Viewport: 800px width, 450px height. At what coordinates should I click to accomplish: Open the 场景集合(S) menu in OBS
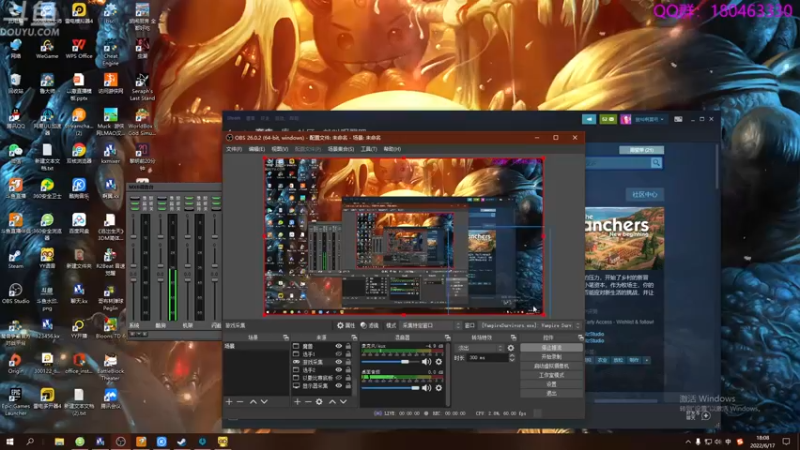tap(340, 149)
